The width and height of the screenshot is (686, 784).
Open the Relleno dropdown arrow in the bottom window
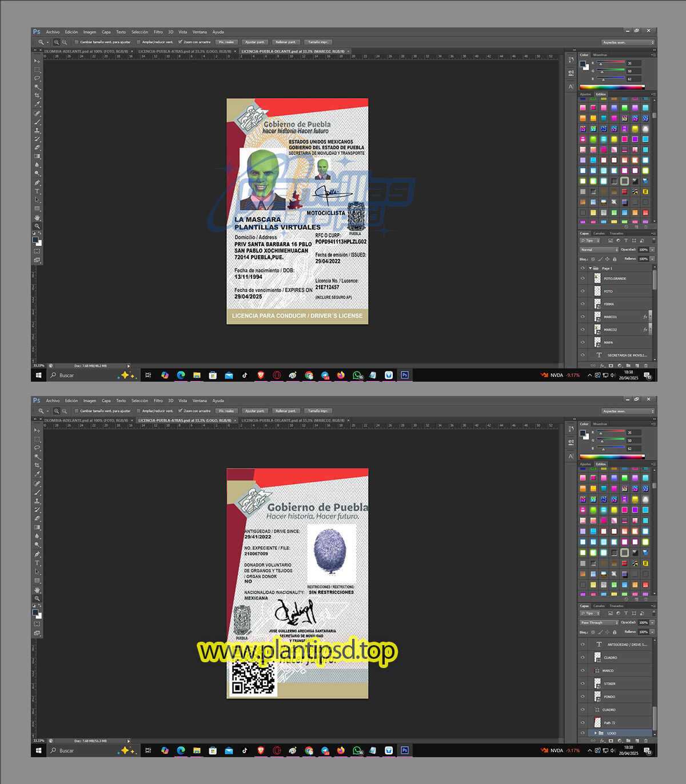(652, 632)
